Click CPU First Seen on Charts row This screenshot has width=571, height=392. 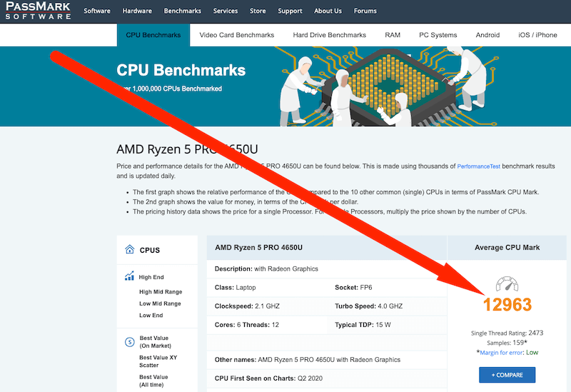tap(327, 378)
